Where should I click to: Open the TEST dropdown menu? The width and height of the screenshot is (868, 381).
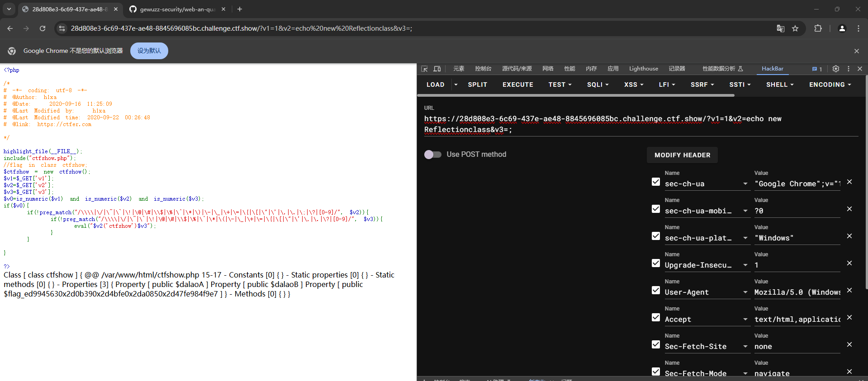[x=560, y=85]
